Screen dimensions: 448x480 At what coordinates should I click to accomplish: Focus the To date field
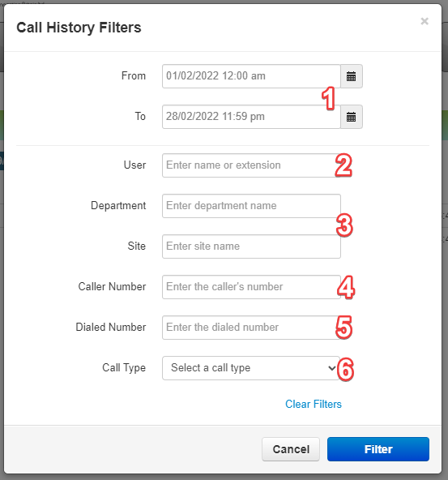(x=251, y=117)
